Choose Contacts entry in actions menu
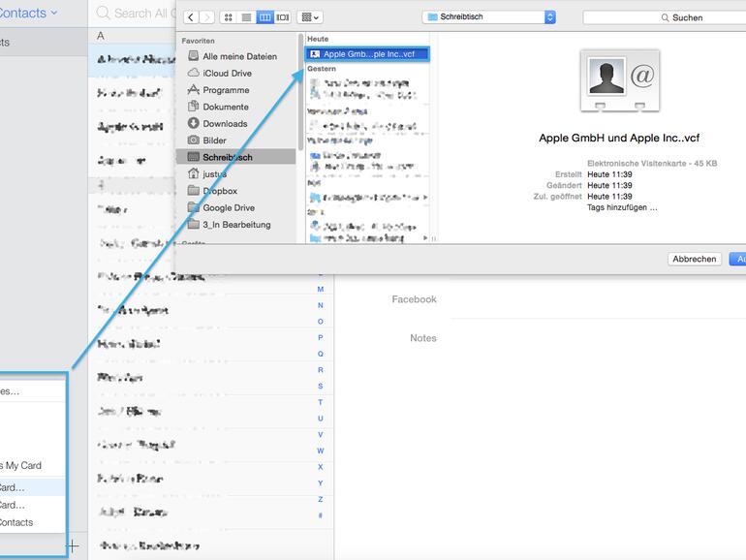 [31, 522]
